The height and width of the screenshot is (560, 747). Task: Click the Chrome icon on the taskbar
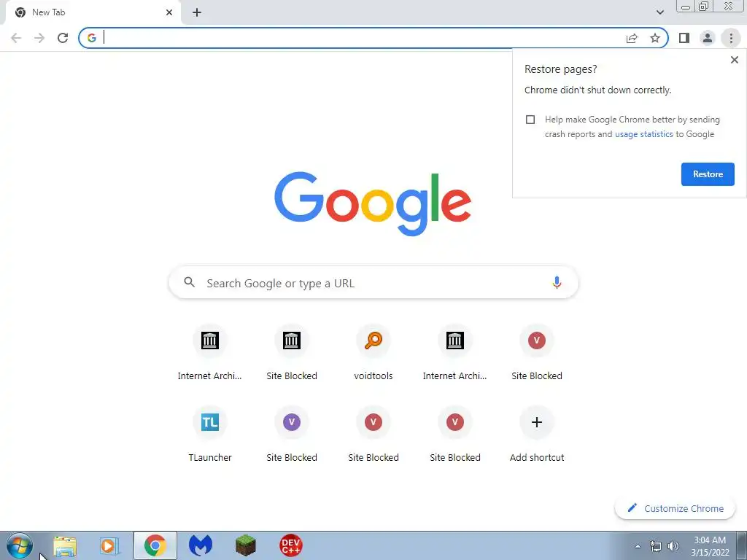pyautogui.click(x=155, y=545)
